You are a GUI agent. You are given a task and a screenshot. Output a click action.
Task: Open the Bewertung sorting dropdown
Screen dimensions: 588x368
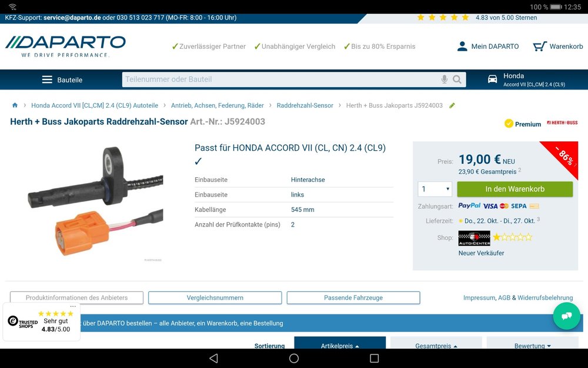click(x=532, y=346)
